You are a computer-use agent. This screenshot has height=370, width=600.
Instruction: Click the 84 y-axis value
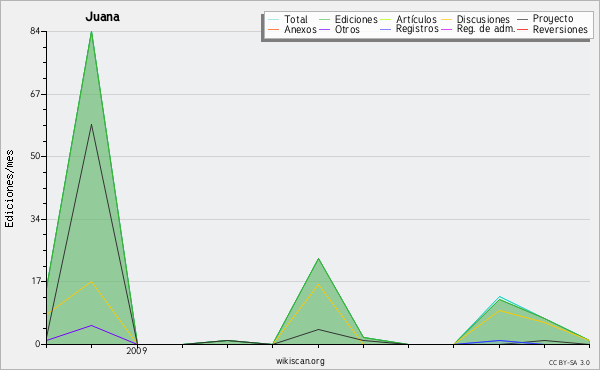coord(35,31)
